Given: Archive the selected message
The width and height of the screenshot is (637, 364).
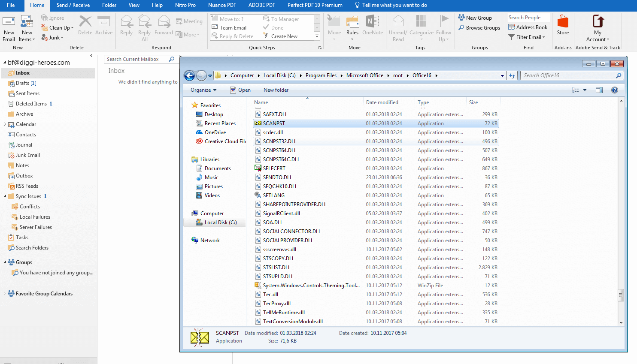Looking at the screenshot, I should click(x=103, y=27).
